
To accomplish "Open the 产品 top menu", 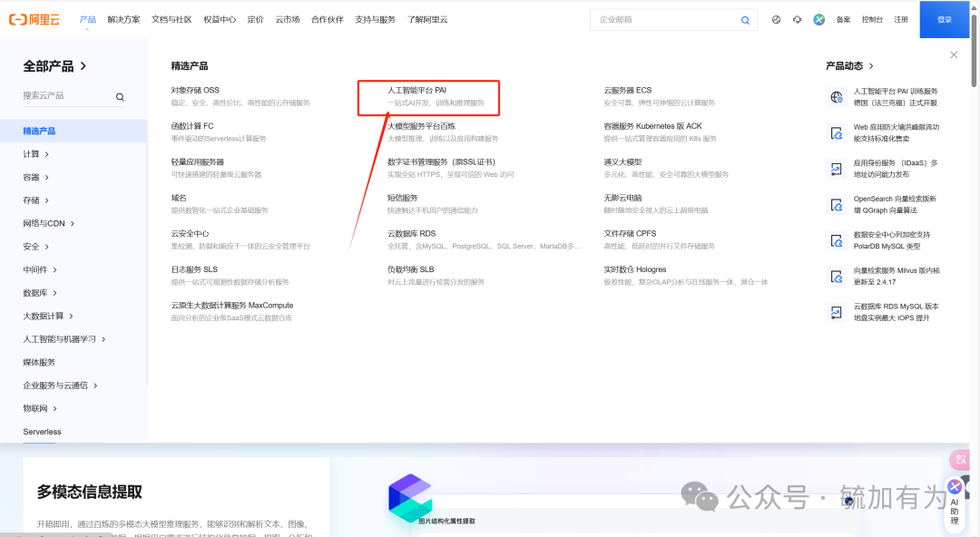I will [87, 19].
